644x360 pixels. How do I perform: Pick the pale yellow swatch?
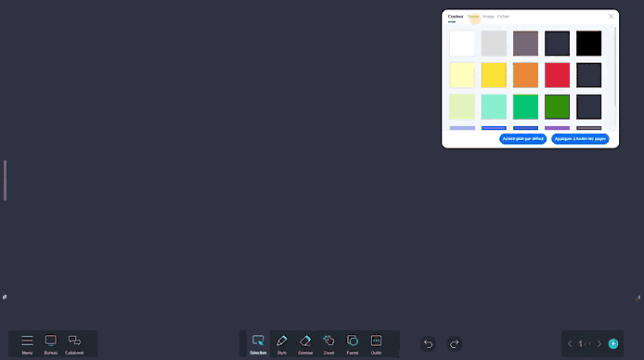(x=462, y=75)
